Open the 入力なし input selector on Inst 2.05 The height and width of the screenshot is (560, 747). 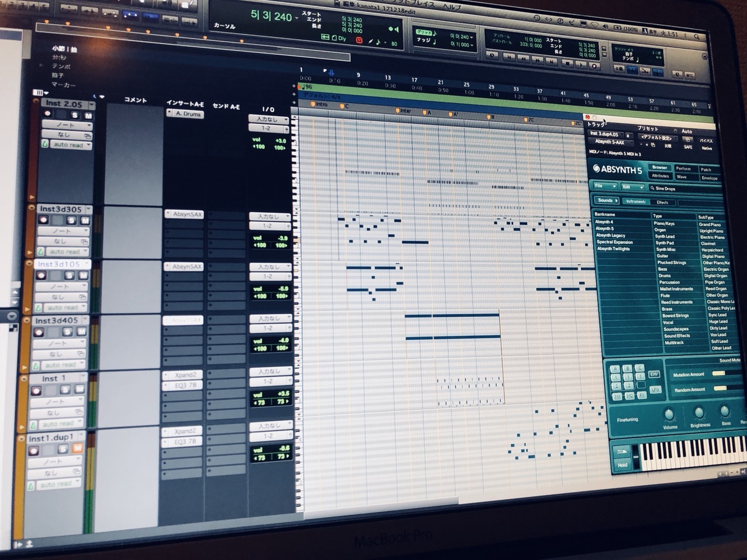coord(269,119)
